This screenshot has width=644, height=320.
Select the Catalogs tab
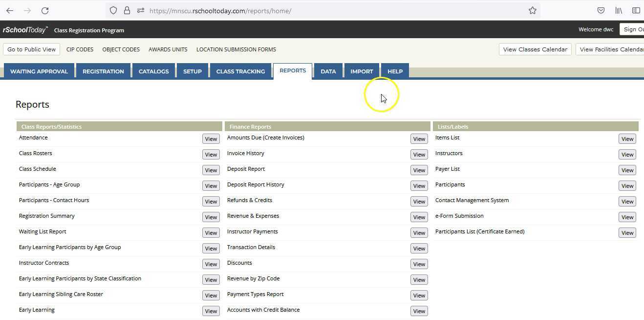pyautogui.click(x=153, y=71)
